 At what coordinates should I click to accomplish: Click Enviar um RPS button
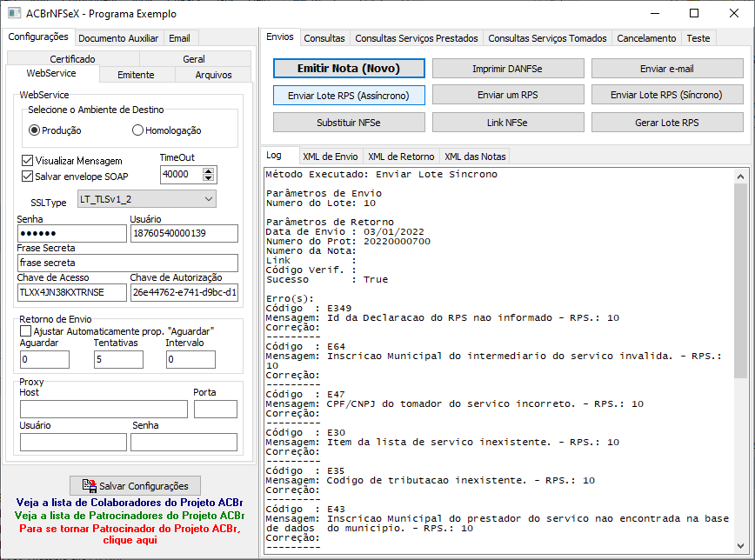click(x=508, y=95)
